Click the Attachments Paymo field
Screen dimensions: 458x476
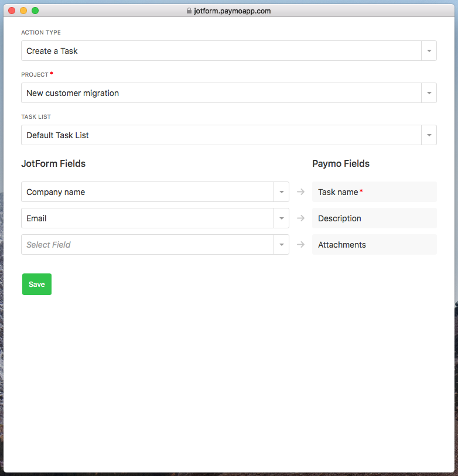pyautogui.click(x=374, y=245)
